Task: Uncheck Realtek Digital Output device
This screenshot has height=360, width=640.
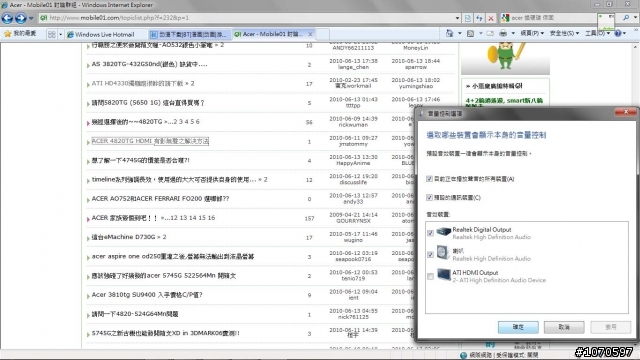Action: (x=430, y=233)
